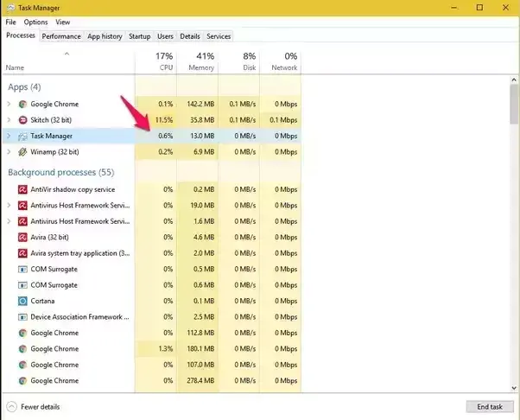Image resolution: width=520 pixels, height=420 pixels.
Task: Select the Cortana process name
Action: pos(42,302)
